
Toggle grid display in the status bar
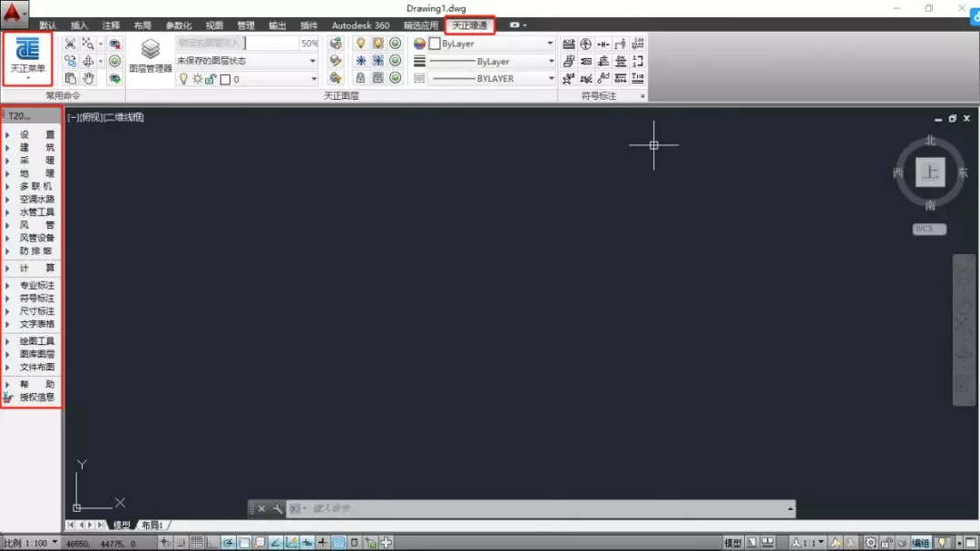(x=196, y=543)
